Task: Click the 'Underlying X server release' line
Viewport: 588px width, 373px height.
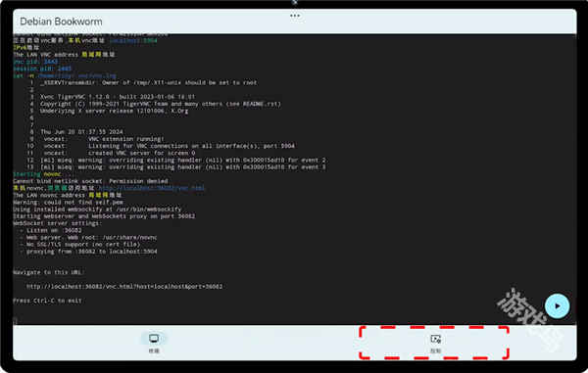Action: (x=114, y=111)
